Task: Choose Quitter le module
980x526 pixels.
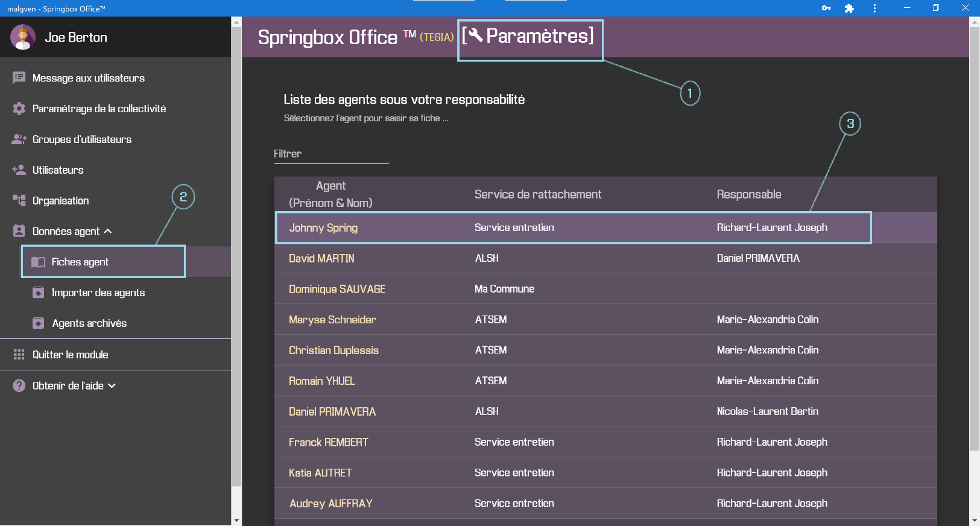Action: (x=70, y=355)
